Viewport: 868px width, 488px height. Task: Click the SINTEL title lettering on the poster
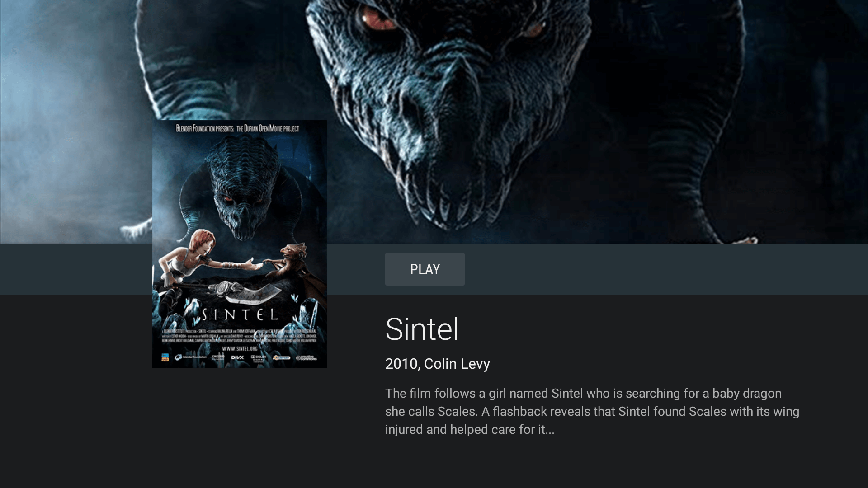tap(240, 314)
